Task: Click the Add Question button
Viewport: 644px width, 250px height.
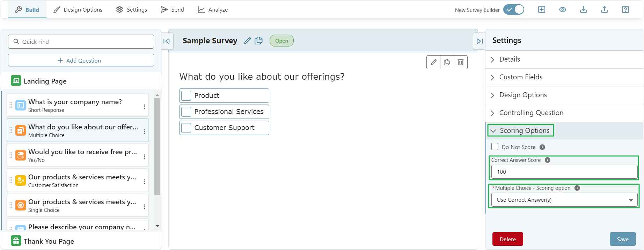Action: [x=81, y=60]
